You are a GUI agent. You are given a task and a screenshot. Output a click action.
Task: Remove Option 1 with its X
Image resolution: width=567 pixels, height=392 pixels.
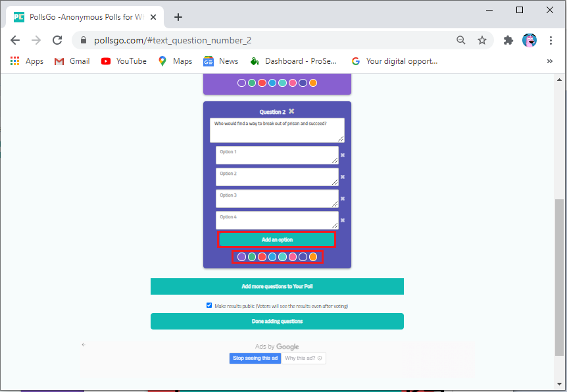pos(343,155)
